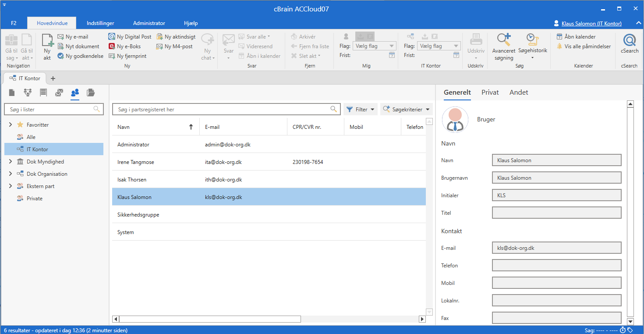This screenshot has height=334, width=644.
Task: Click the Ny akt icon
Action: (x=47, y=42)
